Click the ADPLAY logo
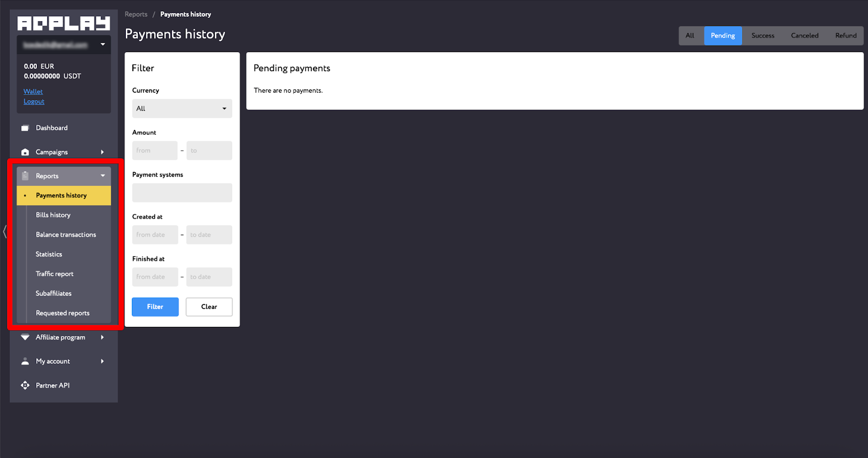Image resolution: width=868 pixels, height=458 pixels. [x=63, y=23]
